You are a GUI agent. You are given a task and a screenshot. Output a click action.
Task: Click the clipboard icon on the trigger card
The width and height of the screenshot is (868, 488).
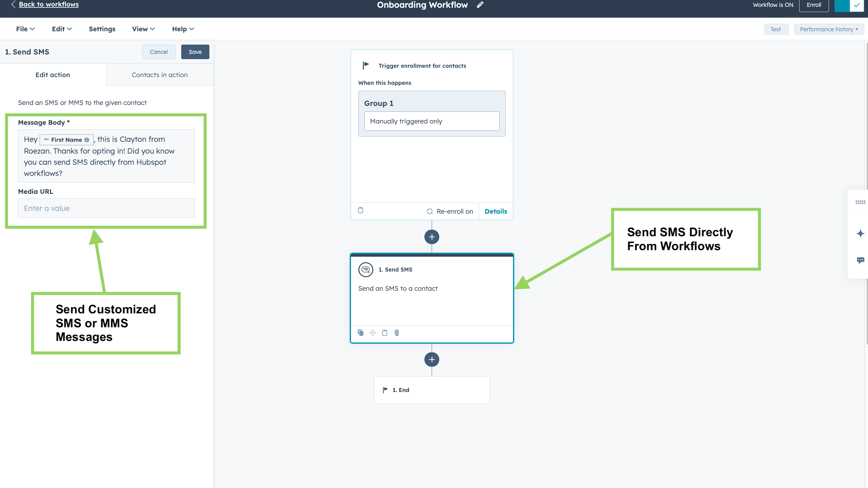click(x=361, y=210)
